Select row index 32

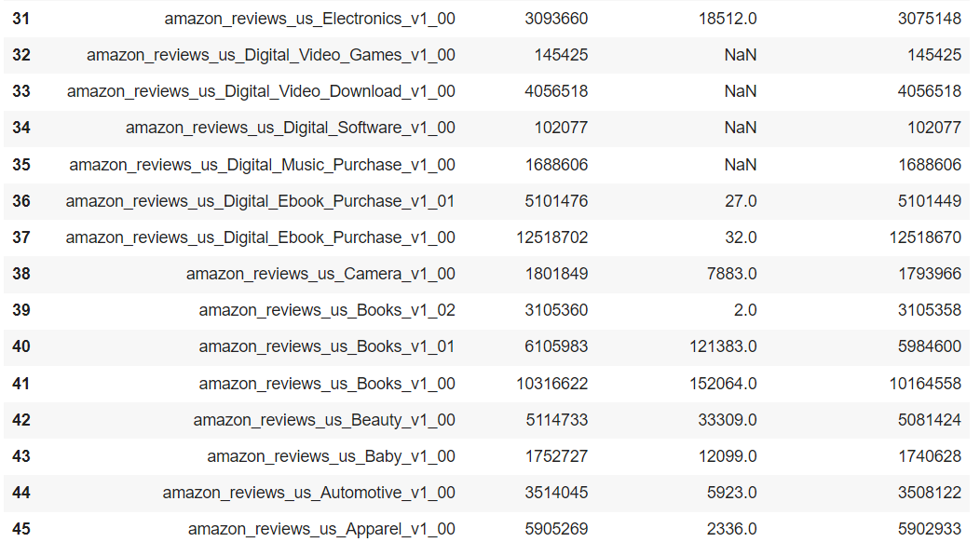pyautogui.click(x=21, y=55)
